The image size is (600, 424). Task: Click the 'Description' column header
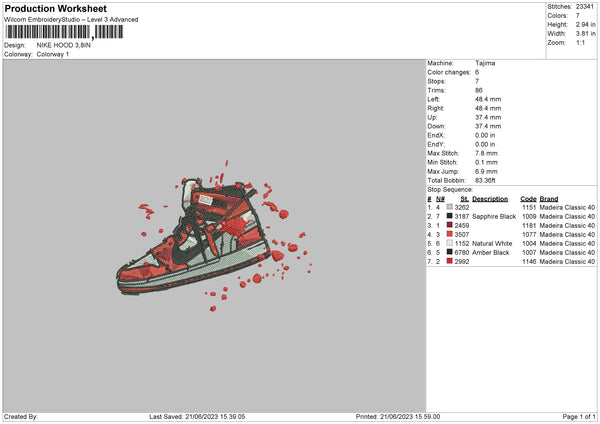[490, 199]
